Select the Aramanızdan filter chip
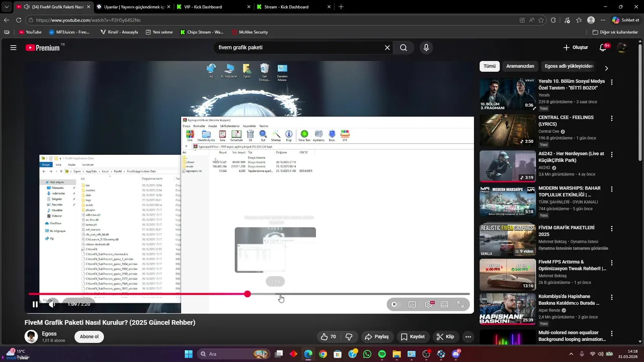 coord(520,66)
